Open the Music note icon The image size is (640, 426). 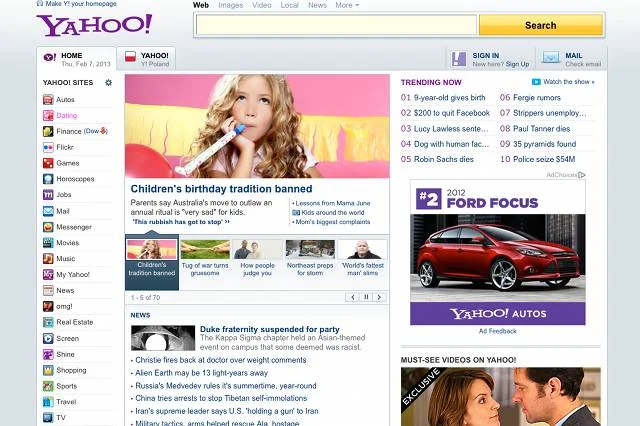click(x=48, y=259)
